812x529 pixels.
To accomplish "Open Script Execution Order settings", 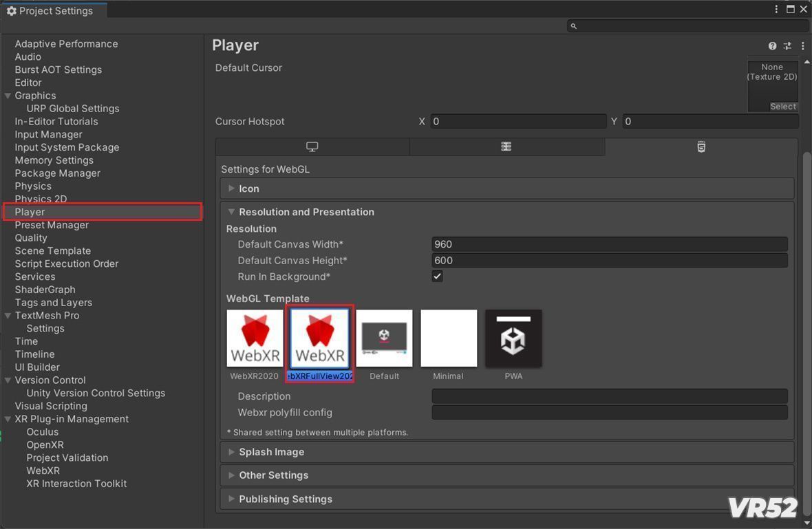I will coord(66,264).
